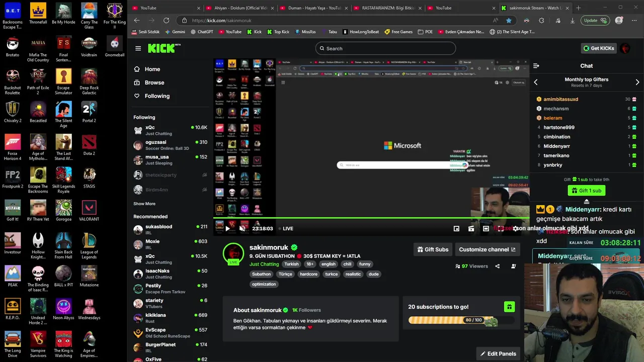
Task: Collapse the chat panel
Action: click(536, 66)
